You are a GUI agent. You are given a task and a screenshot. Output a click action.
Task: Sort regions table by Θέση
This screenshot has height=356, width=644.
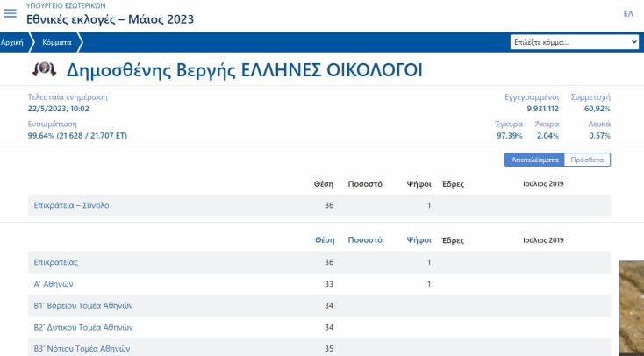(x=325, y=240)
